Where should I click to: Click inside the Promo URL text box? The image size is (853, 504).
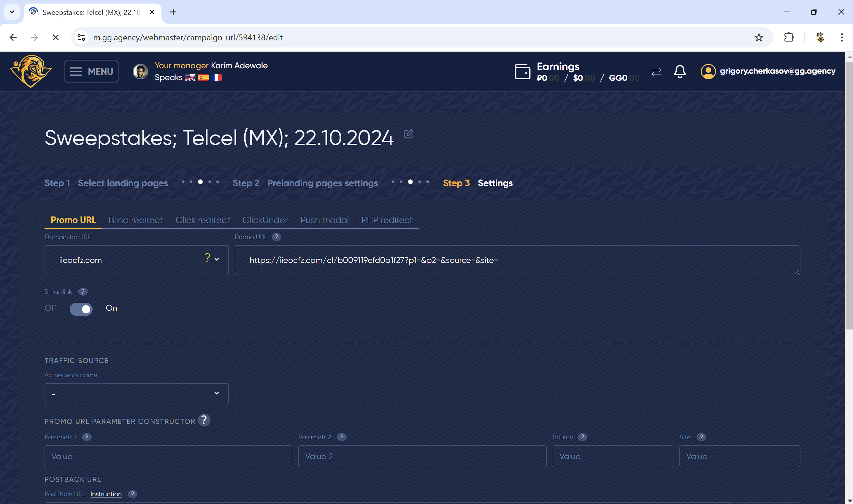pos(517,260)
